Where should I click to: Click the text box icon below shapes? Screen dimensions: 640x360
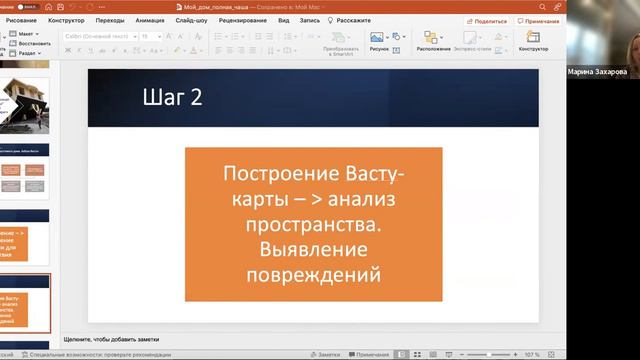click(396, 51)
